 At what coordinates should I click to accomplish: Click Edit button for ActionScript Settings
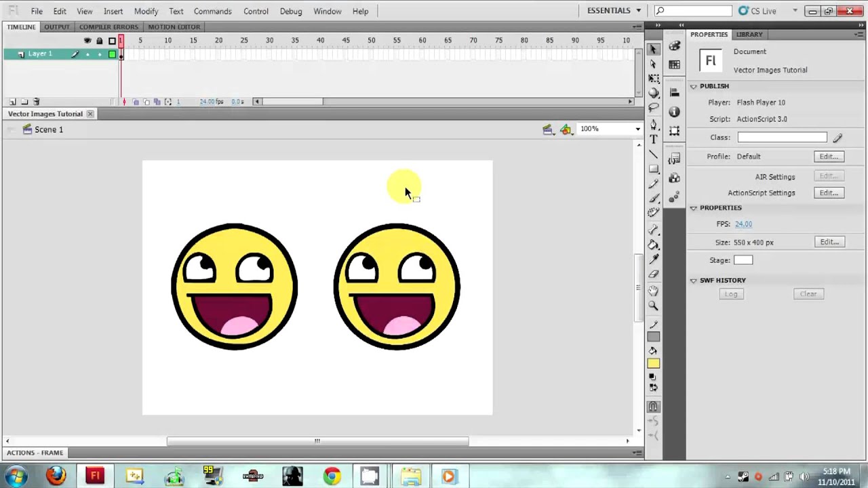829,193
